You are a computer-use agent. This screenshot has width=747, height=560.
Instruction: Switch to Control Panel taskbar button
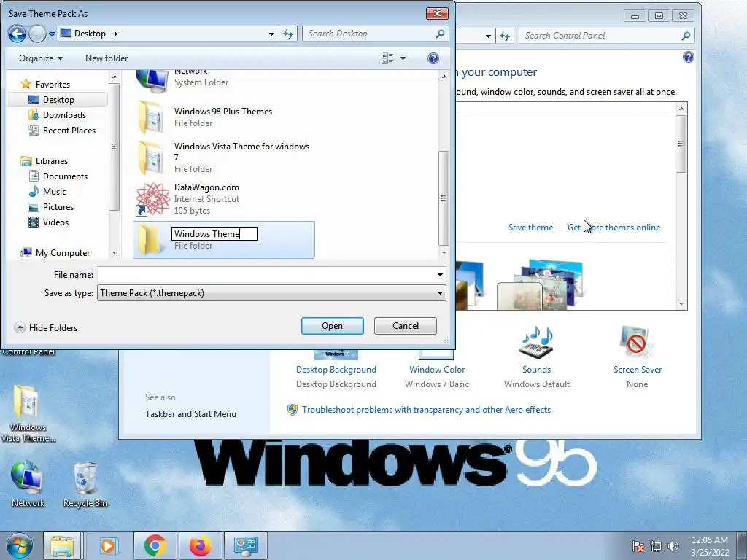tap(246, 545)
